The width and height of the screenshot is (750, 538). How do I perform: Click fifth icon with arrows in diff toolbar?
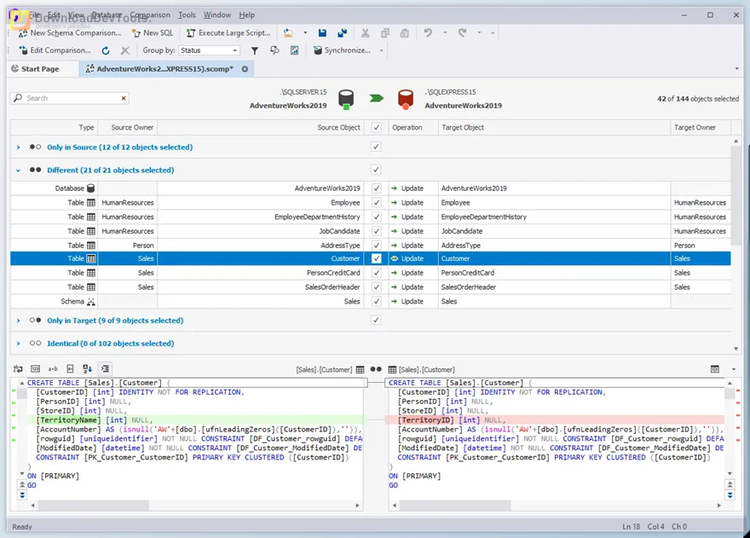coord(88,369)
